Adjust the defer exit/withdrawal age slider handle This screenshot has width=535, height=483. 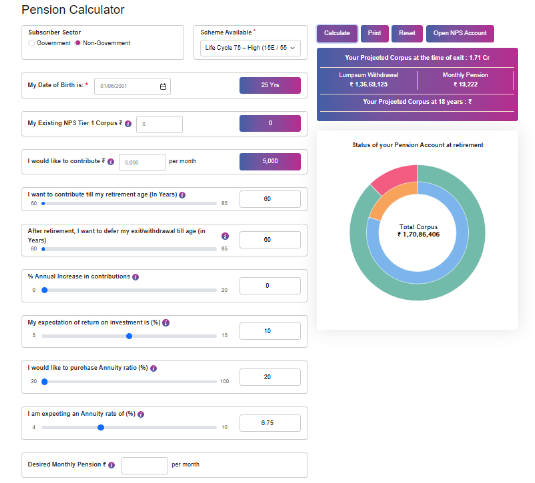43,249
